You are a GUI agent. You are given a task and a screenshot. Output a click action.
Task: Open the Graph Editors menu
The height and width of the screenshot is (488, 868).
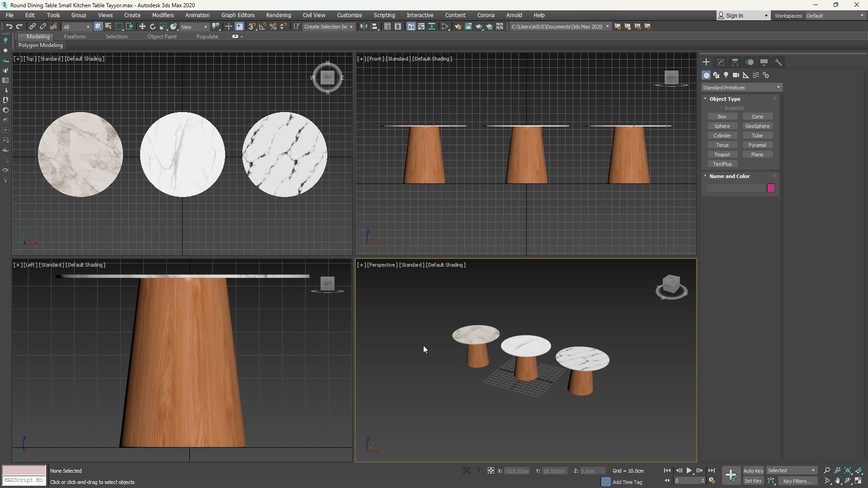click(238, 15)
